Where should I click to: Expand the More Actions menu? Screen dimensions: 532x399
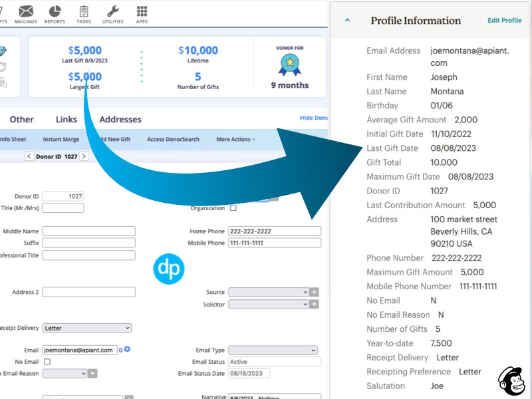235,140
